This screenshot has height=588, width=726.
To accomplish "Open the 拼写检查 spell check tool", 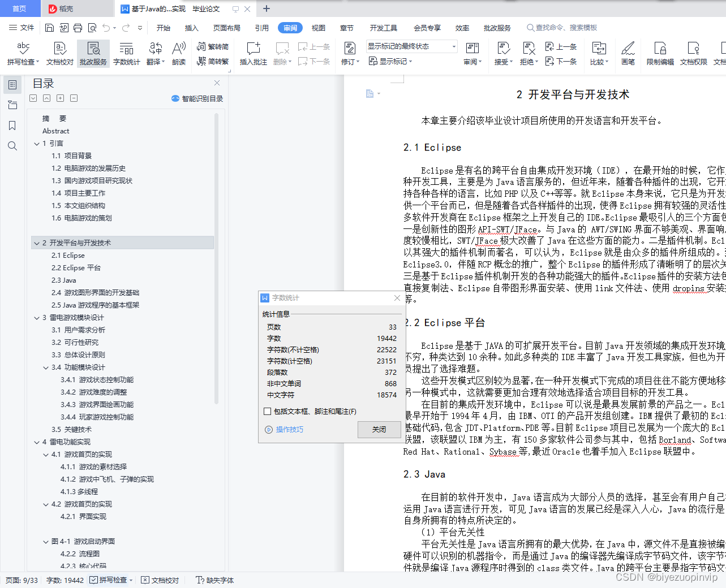I will [23, 54].
